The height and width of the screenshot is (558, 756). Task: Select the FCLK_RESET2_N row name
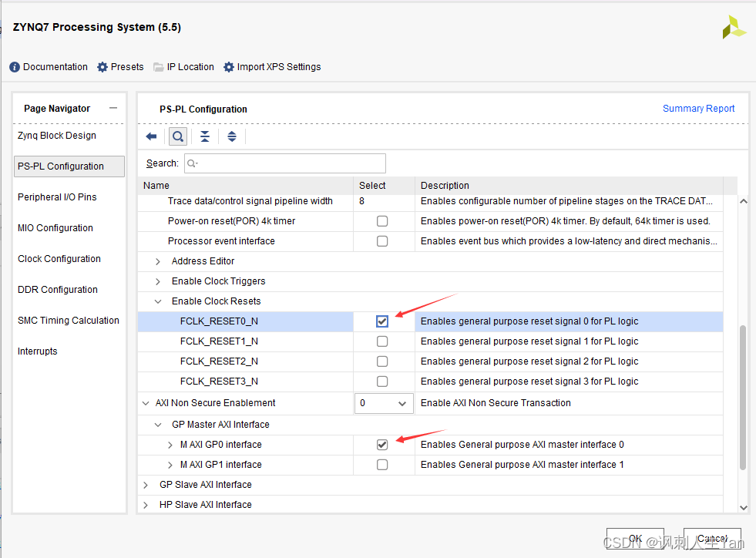click(x=219, y=361)
